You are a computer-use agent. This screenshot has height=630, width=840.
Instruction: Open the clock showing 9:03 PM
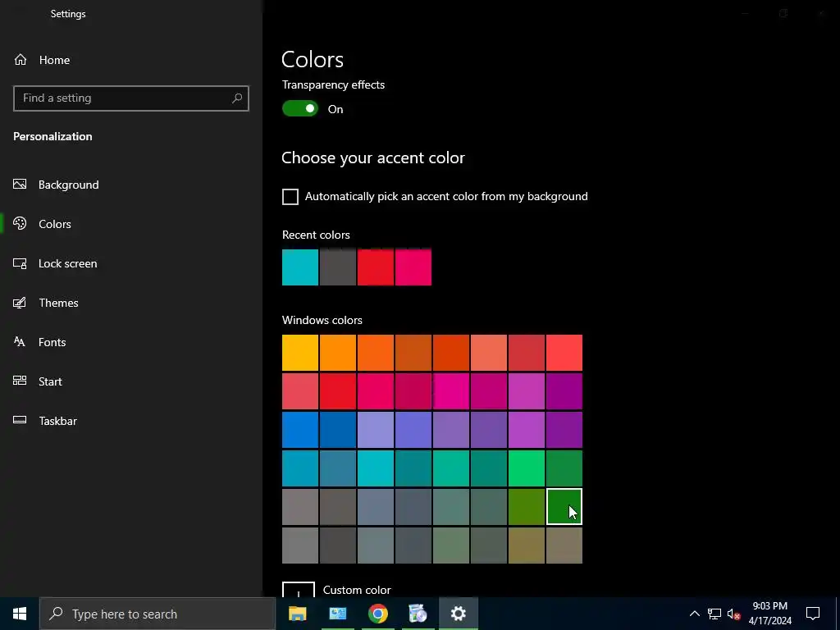click(x=769, y=614)
